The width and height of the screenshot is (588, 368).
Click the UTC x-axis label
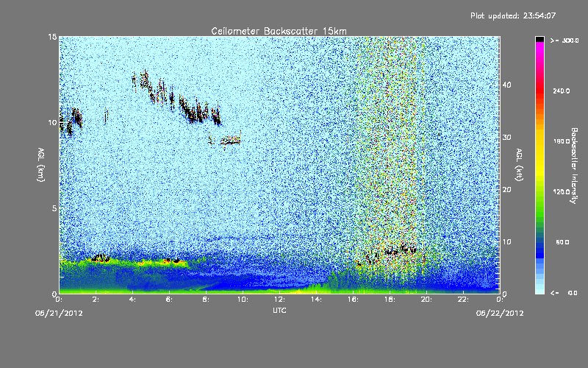pos(279,310)
